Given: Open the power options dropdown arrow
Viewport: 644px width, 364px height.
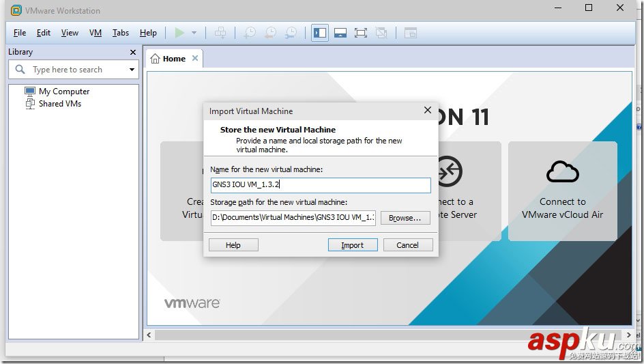Looking at the screenshot, I should [x=194, y=33].
